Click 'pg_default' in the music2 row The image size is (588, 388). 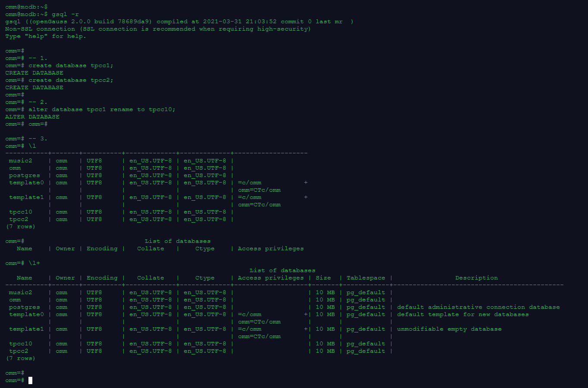click(366, 292)
